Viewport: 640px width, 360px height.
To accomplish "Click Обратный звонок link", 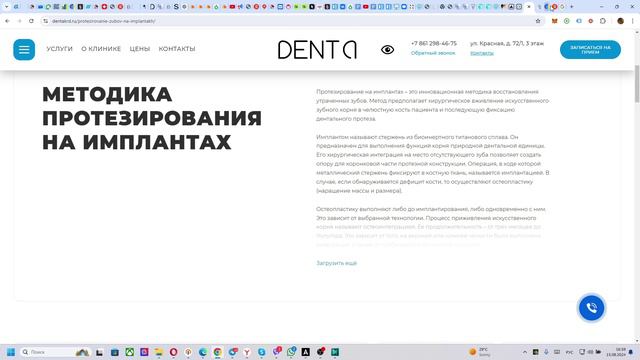I will pyautogui.click(x=433, y=53).
